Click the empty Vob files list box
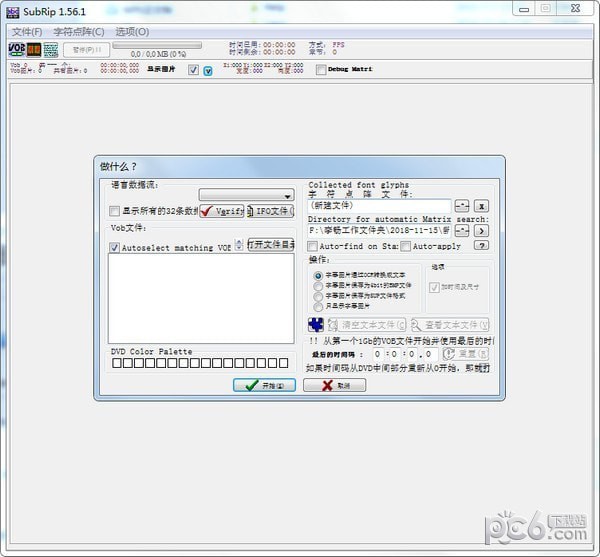Viewport: 600px width, 557px height. (x=201, y=298)
